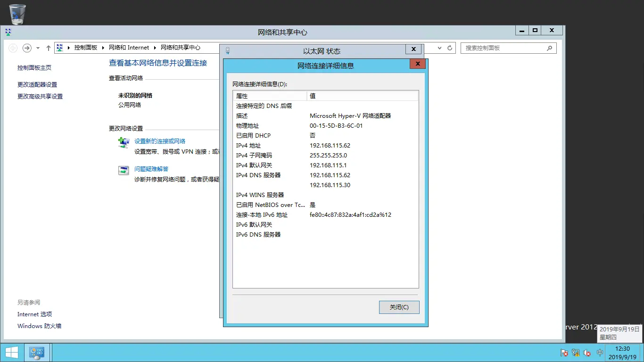Expand the chevron before 控制面板 in breadcrumb
The width and height of the screenshot is (644, 362).
(x=69, y=48)
